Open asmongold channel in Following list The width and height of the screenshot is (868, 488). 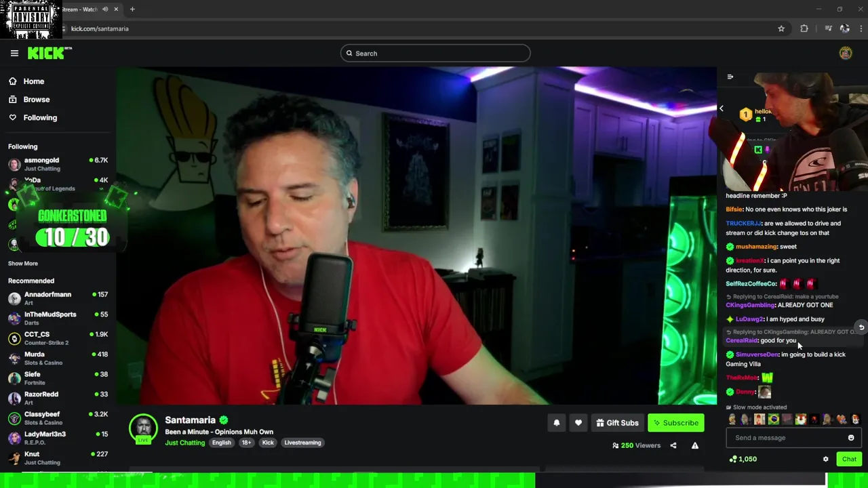click(x=58, y=164)
